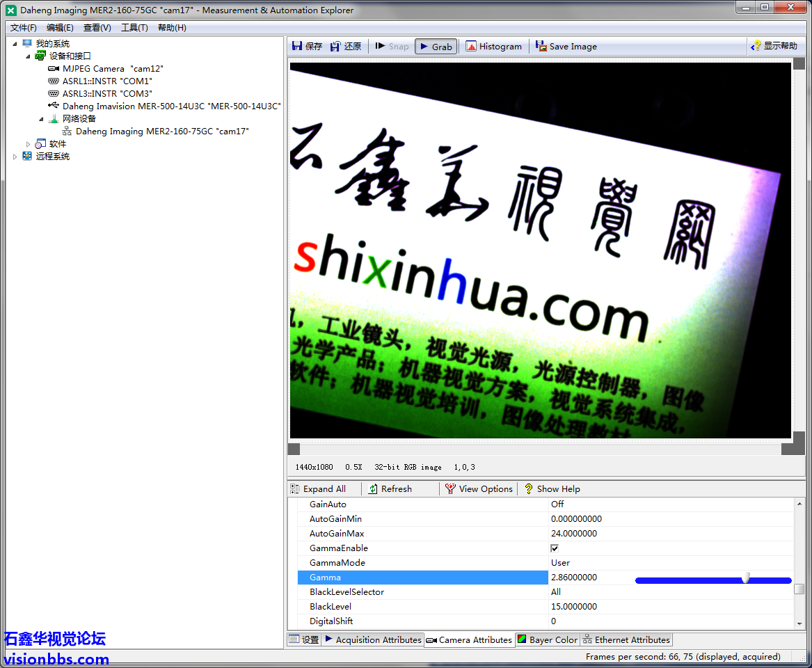Click the Gamma slider handle
812x668 pixels.
tap(746, 578)
